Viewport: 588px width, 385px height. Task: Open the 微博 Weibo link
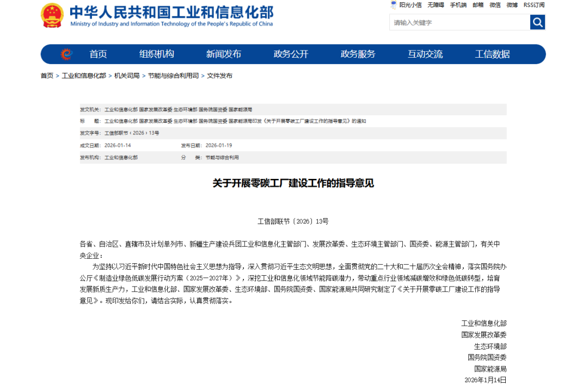pos(512,5)
